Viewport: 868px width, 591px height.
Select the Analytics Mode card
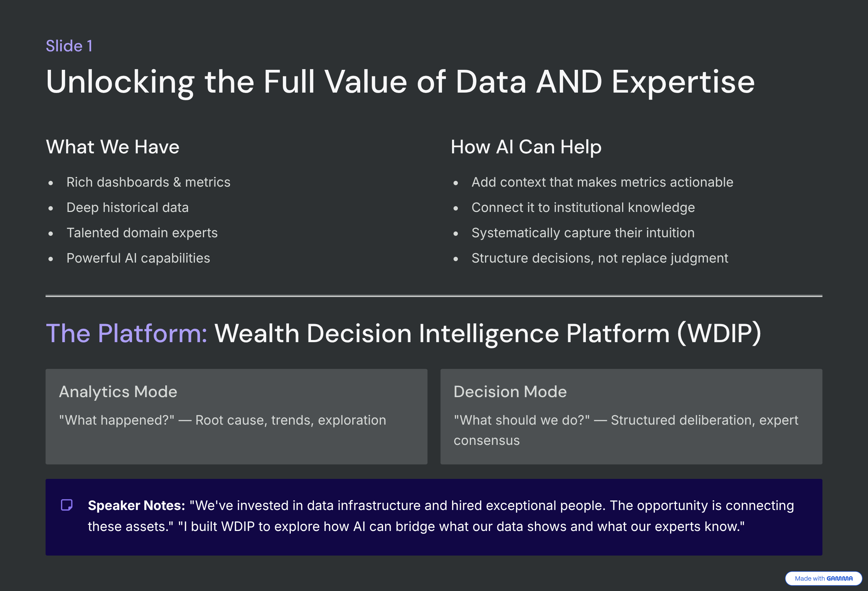point(236,417)
